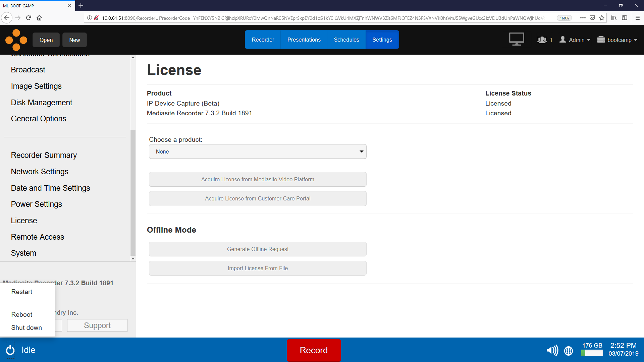Click the New button
Screen dimensions: 644x362
point(74,40)
